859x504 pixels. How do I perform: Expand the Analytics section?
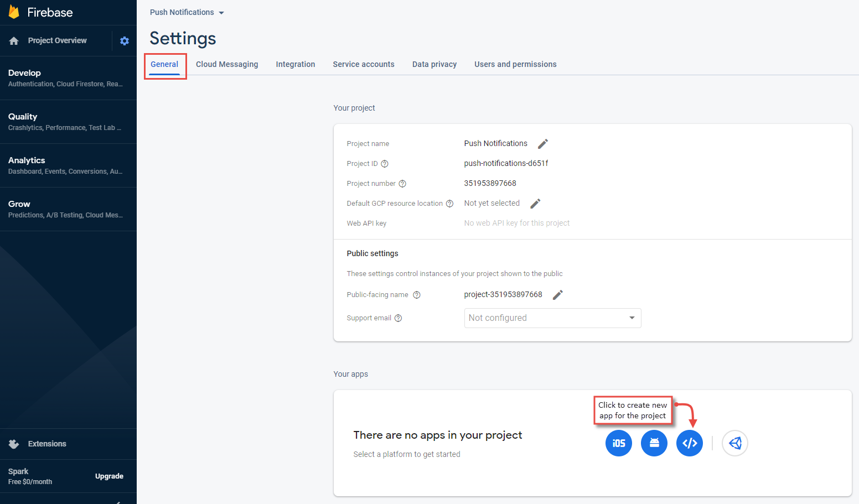pos(68,165)
